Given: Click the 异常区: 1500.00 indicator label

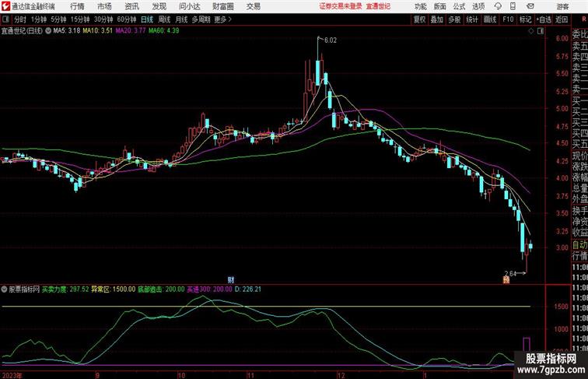Looking at the screenshot, I should pyautogui.click(x=114, y=290).
